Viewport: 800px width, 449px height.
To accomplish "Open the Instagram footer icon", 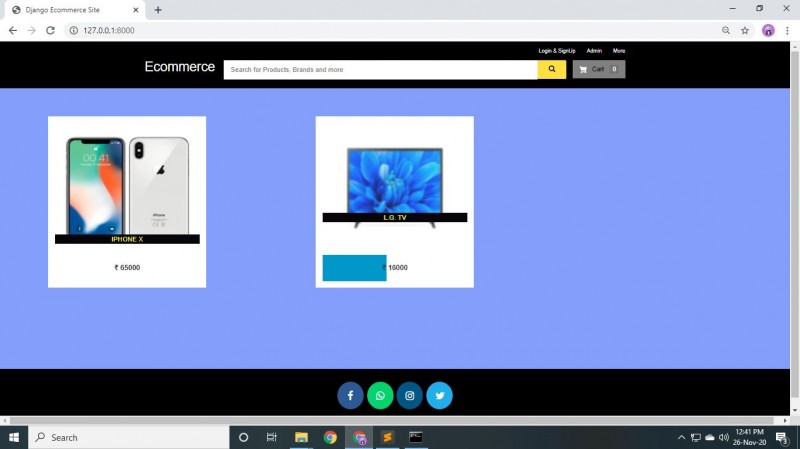I will tap(410, 395).
